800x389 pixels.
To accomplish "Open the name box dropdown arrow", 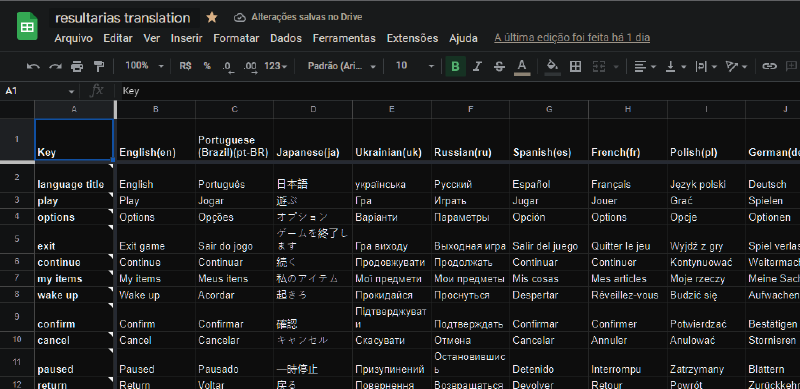I will [71, 91].
